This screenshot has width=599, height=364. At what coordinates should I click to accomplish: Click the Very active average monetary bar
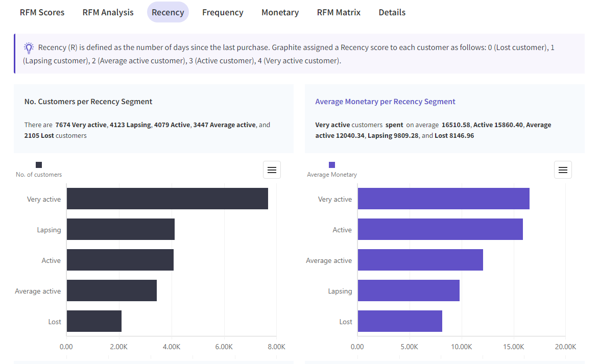tap(443, 199)
